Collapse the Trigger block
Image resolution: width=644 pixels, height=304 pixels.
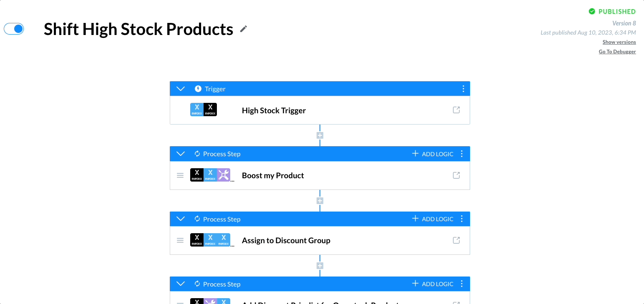[x=180, y=89]
